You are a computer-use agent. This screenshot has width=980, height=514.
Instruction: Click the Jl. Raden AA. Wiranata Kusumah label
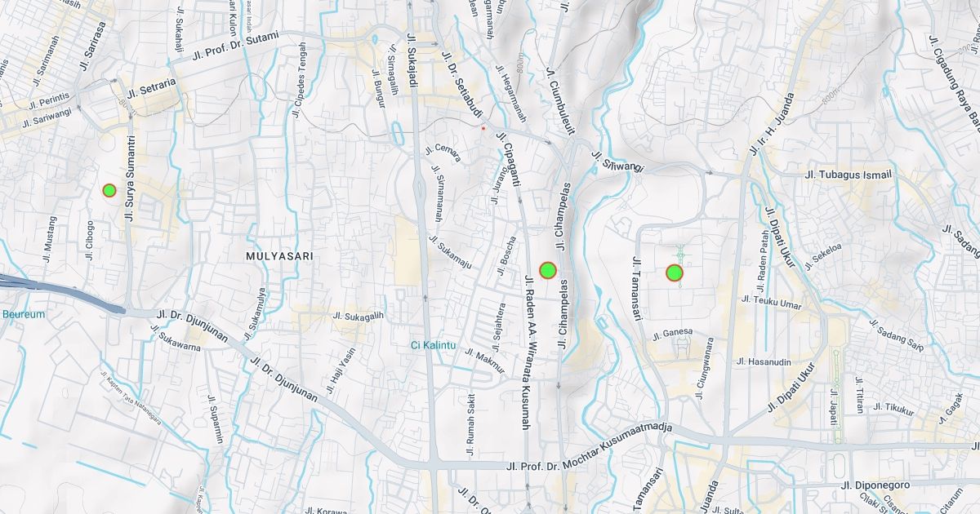529,352
